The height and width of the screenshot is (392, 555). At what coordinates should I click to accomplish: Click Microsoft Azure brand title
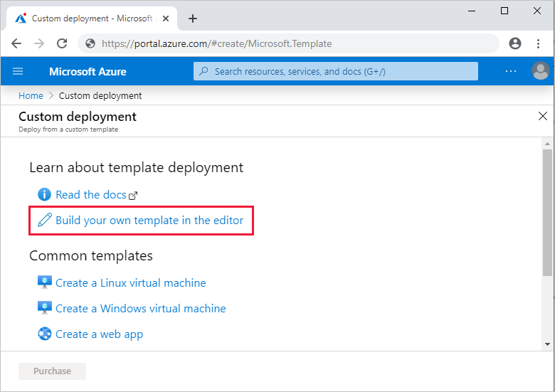(88, 71)
